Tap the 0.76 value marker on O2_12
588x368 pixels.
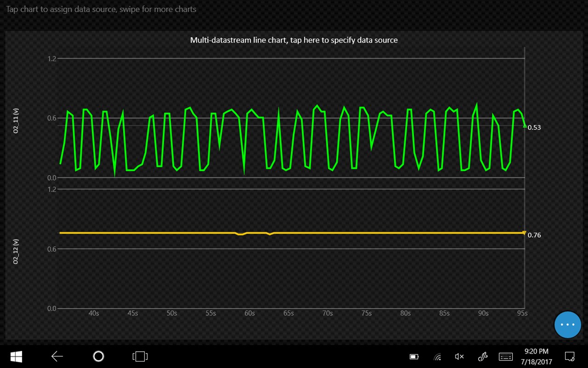coord(534,235)
